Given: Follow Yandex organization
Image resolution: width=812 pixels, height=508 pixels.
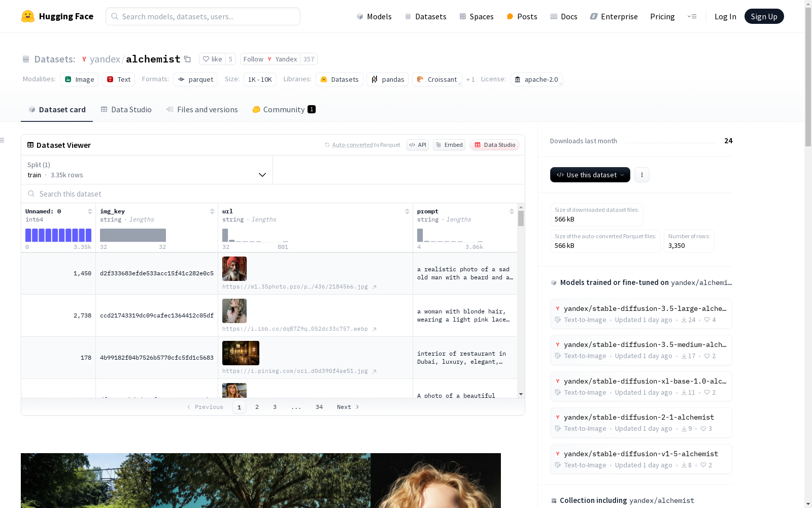Looking at the screenshot, I should coord(270,59).
